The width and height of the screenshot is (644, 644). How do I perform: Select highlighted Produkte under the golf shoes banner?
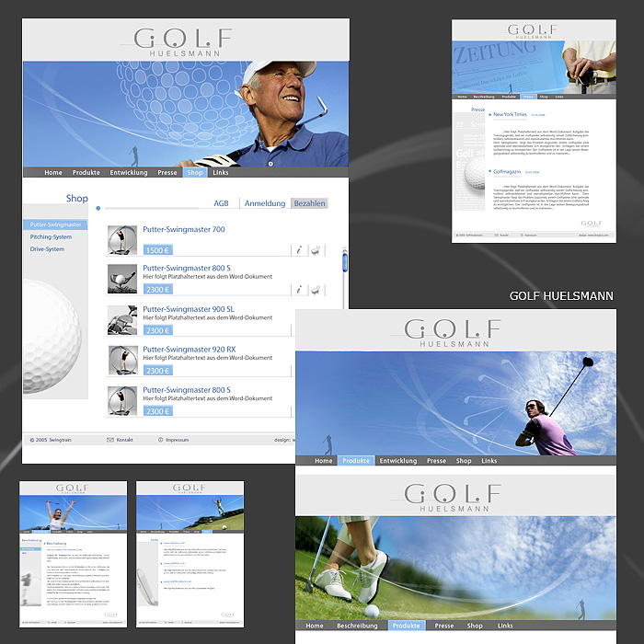click(x=407, y=626)
